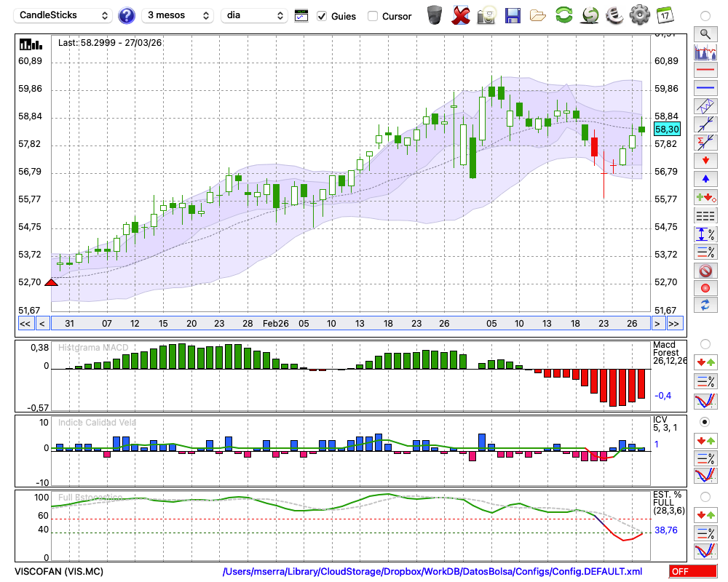Click the bar chart icon inside the chart

coord(31,44)
